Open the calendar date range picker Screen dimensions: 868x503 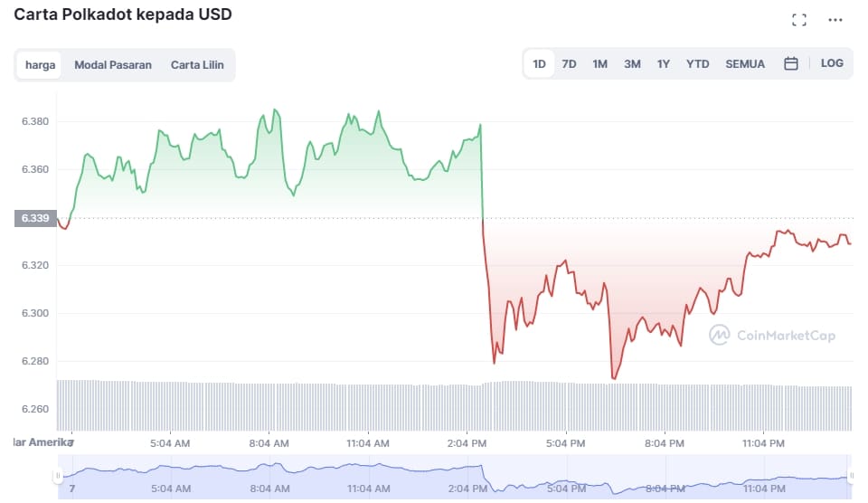791,64
